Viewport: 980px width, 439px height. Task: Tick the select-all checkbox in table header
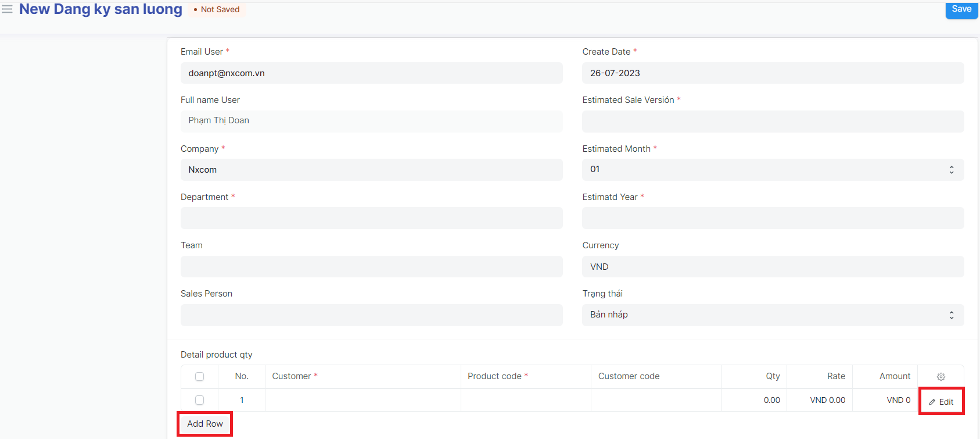199,377
